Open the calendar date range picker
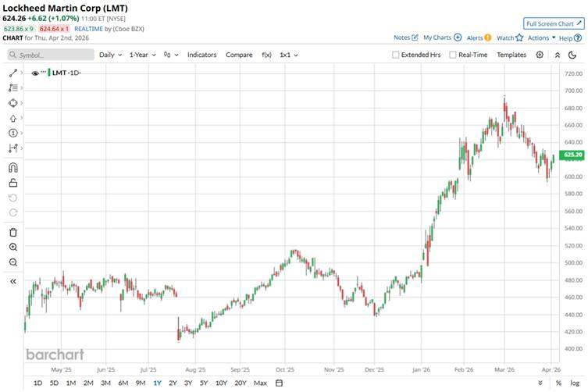 click(279, 383)
